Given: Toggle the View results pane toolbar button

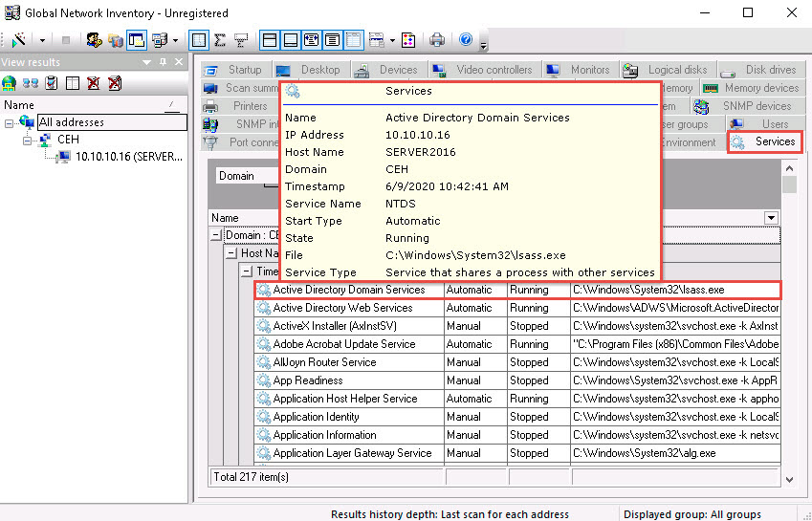Looking at the screenshot, I should tap(137, 40).
